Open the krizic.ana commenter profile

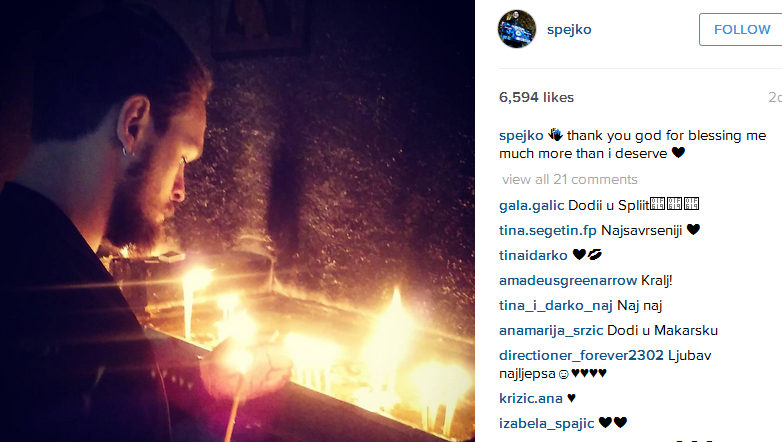531,398
